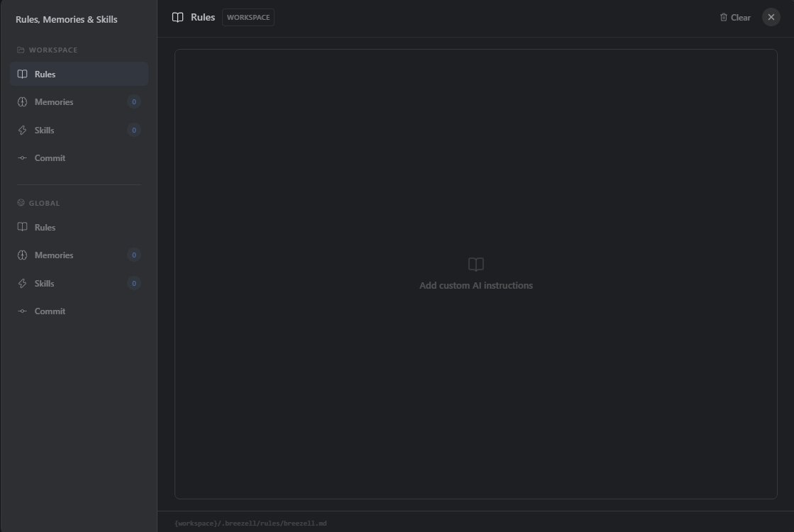Screen dimensions: 794x532
Task: Click the commit icon under Workspace
Action: click(x=22, y=158)
